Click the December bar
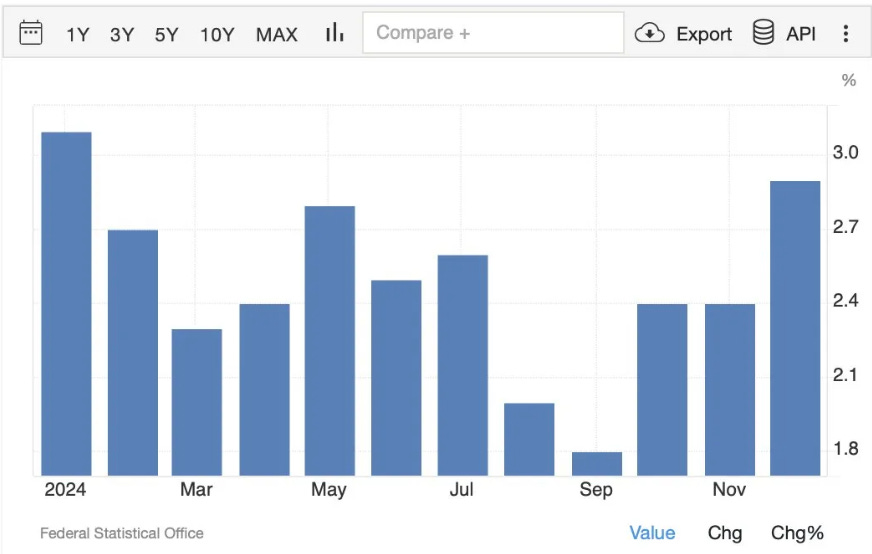Viewport: 872px width, 554px height. 795,328
